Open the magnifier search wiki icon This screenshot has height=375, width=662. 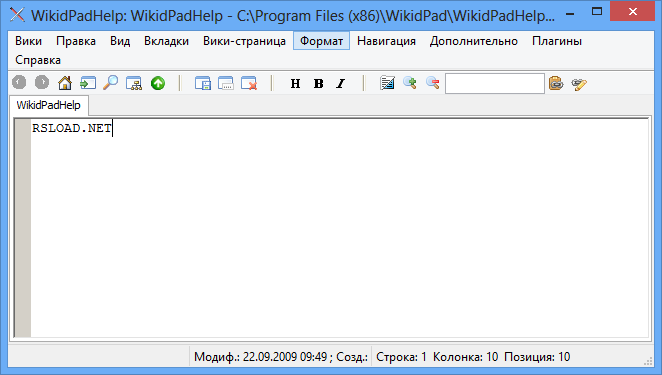pyautogui.click(x=111, y=82)
